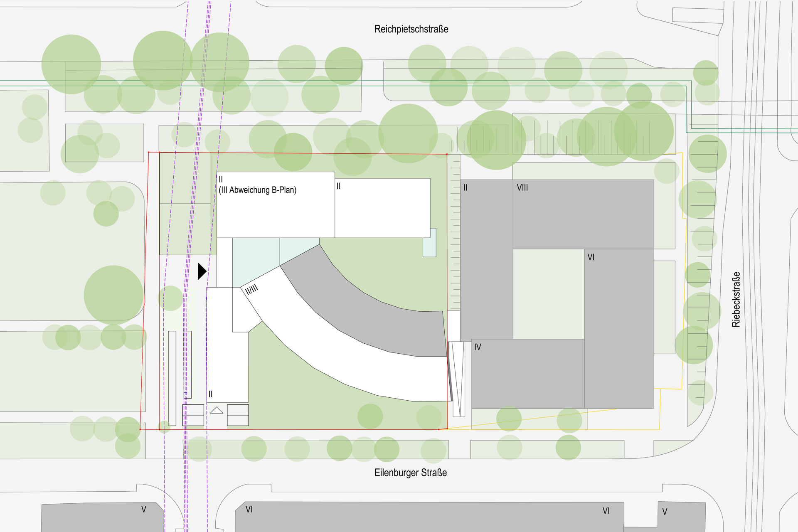The image size is (798, 532).
Task: Click the black entrance arrow marker
Action: tap(202, 271)
